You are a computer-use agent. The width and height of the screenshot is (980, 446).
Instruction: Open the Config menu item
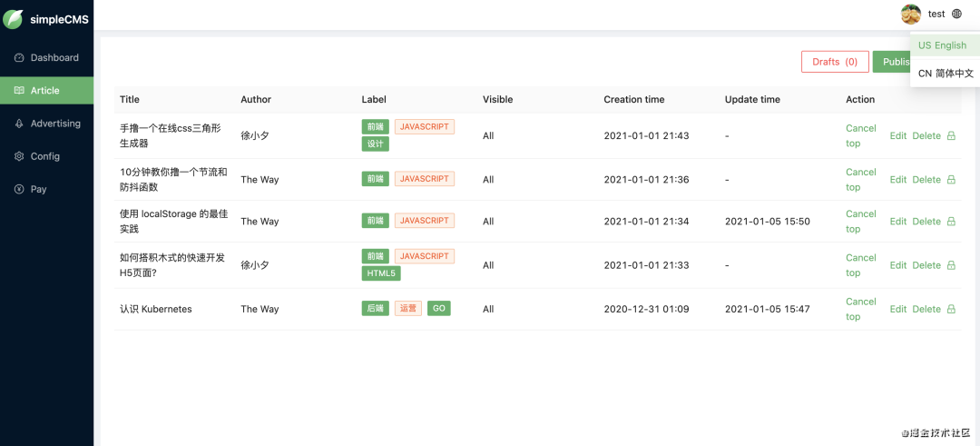click(x=47, y=156)
